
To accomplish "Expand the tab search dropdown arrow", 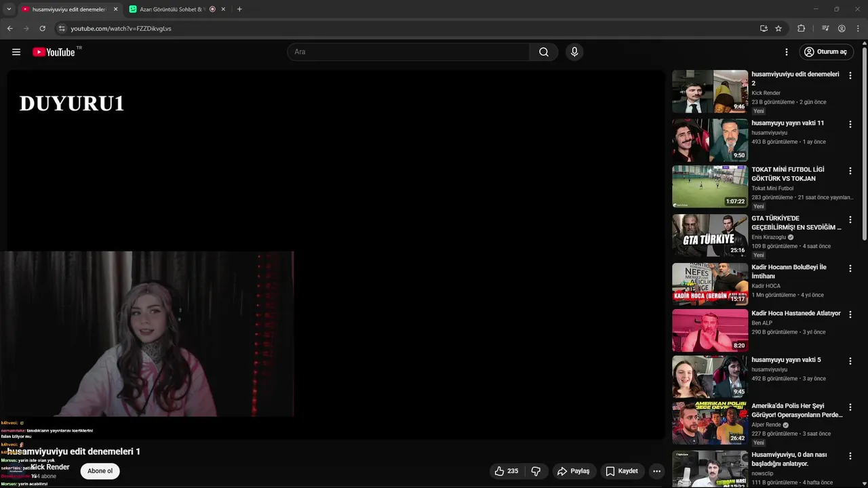I will [9, 9].
